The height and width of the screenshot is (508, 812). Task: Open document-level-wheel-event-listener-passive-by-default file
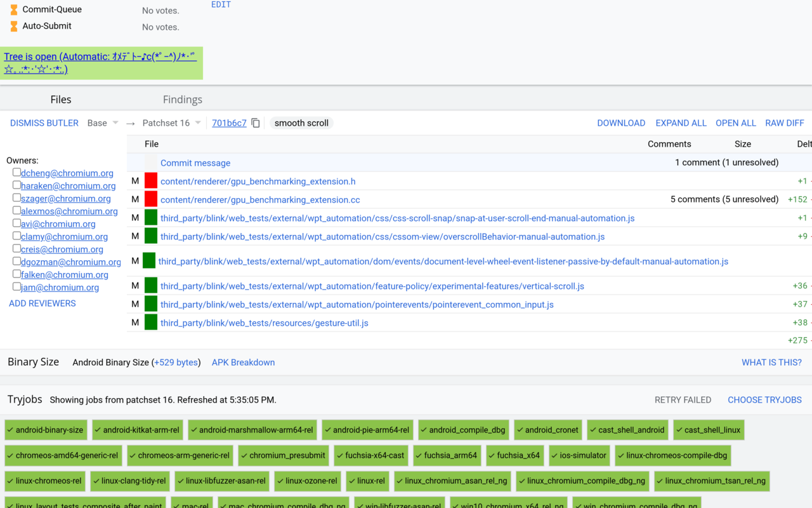click(x=443, y=262)
